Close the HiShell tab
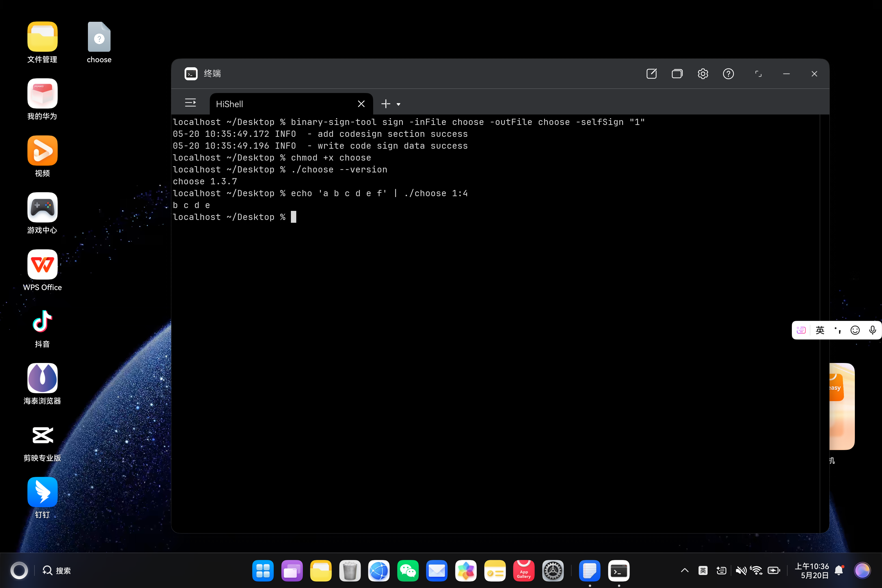Viewport: 882px width, 588px height. click(361, 104)
